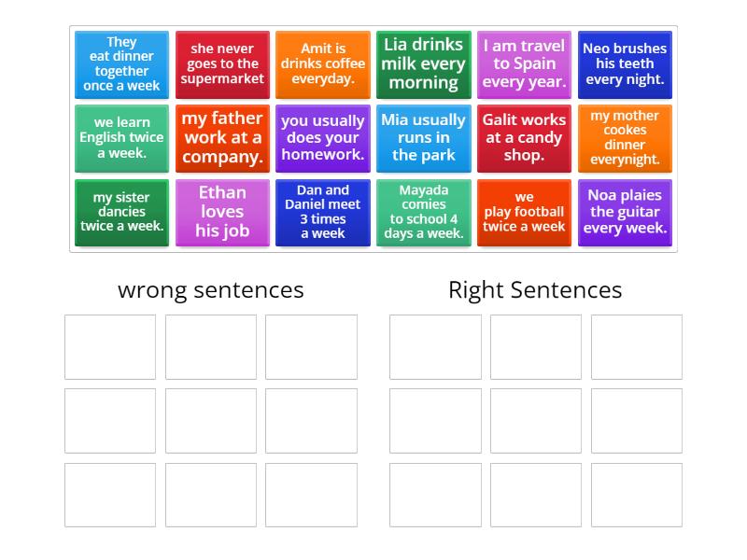
Task: Pick the 'Dan and Daniel meet 3 times a week' card
Action: (323, 212)
